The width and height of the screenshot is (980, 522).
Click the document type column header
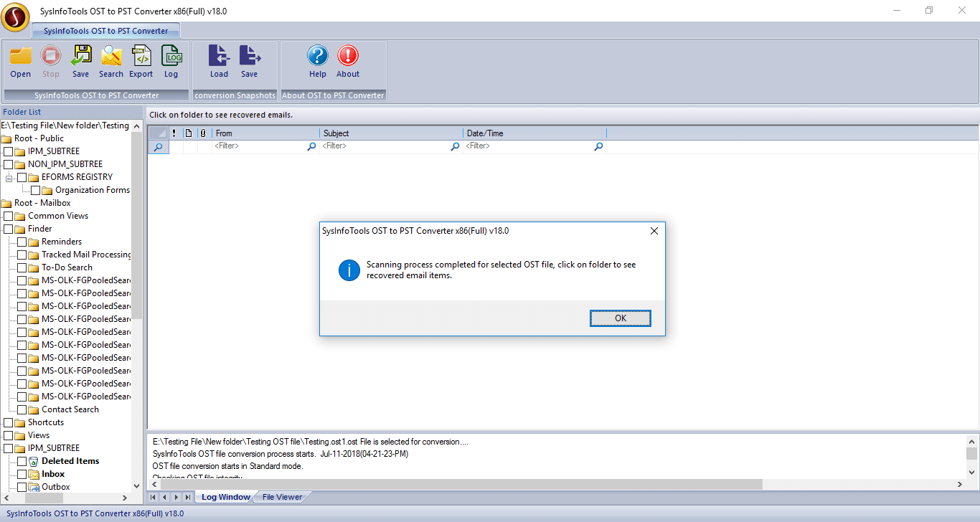pyautogui.click(x=189, y=133)
